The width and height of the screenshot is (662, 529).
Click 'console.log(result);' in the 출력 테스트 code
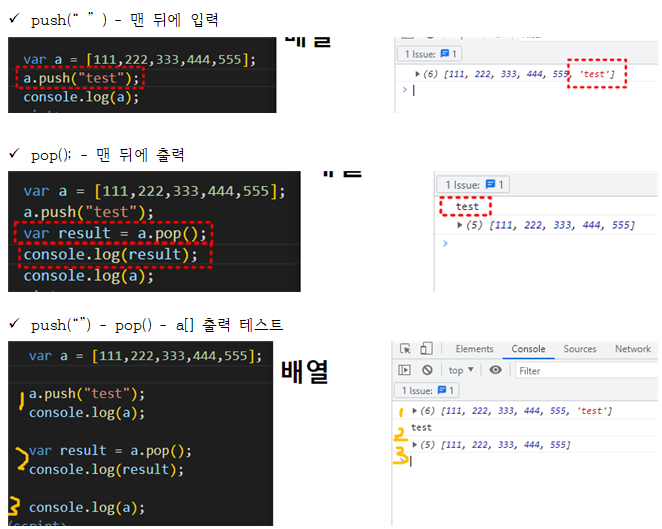click(x=106, y=469)
